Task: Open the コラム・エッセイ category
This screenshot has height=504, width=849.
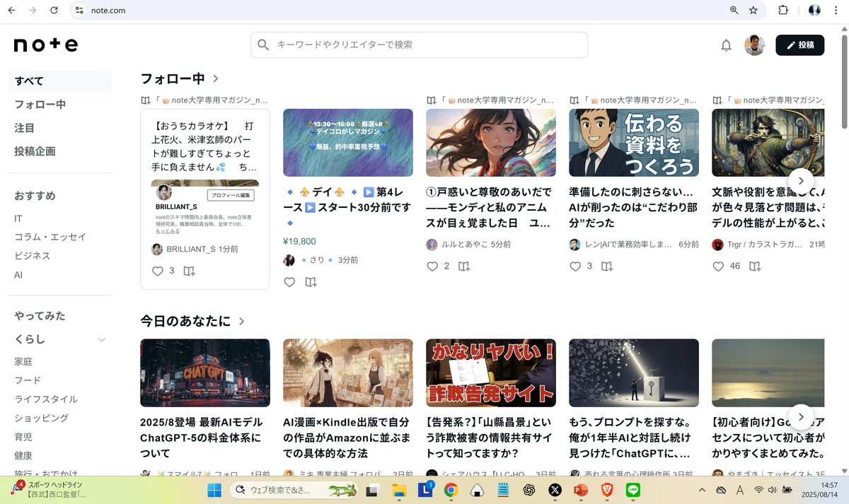Action: pos(50,237)
